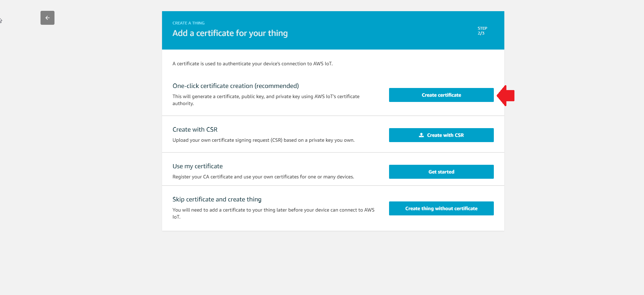Click empty space in the blue header banner
Viewport: 644px width, 295px height.
point(384,31)
